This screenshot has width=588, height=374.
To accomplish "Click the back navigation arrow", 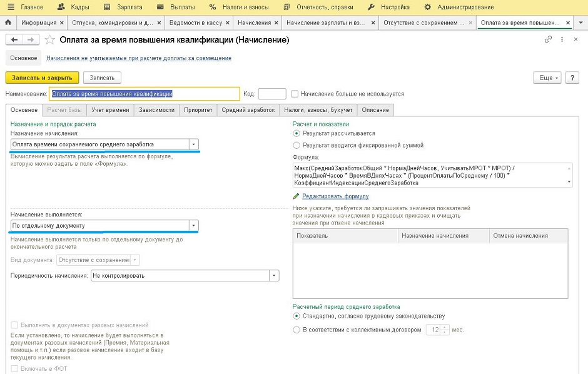I will (14, 39).
